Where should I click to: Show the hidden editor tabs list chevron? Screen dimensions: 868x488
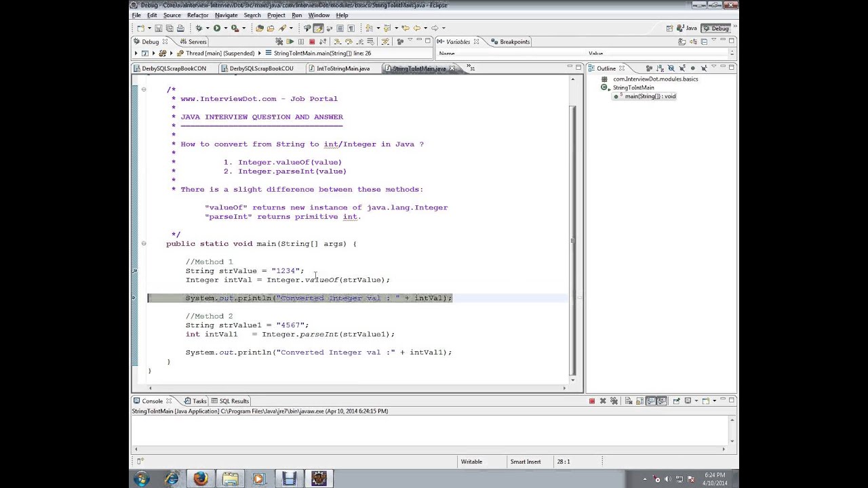tap(471, 68)
